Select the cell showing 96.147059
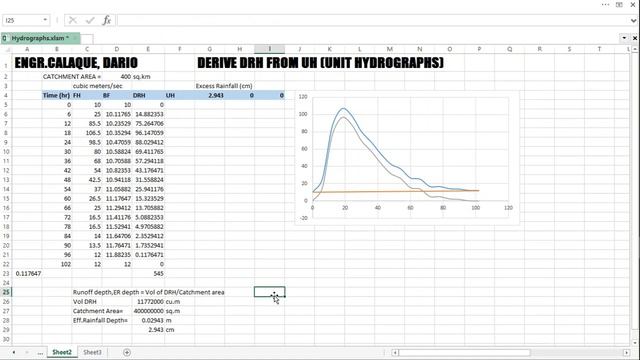Image resolution: width=640 pixels, height=360 pixels. [x=148, y=133]
